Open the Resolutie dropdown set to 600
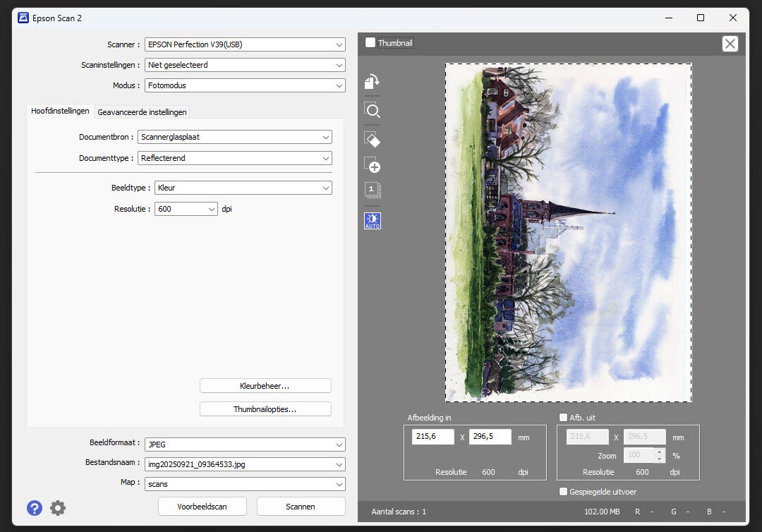This screenshot has height=532, width=762. pos(186,209)
